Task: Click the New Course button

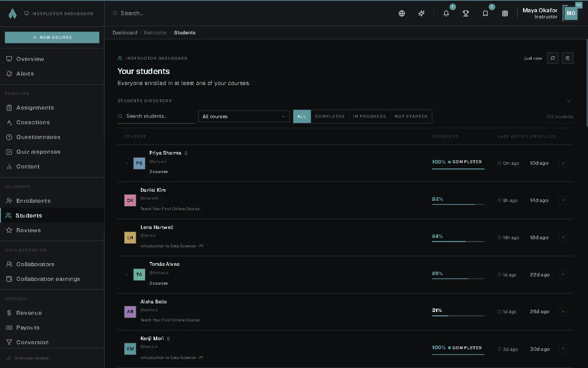Action: 52,37
